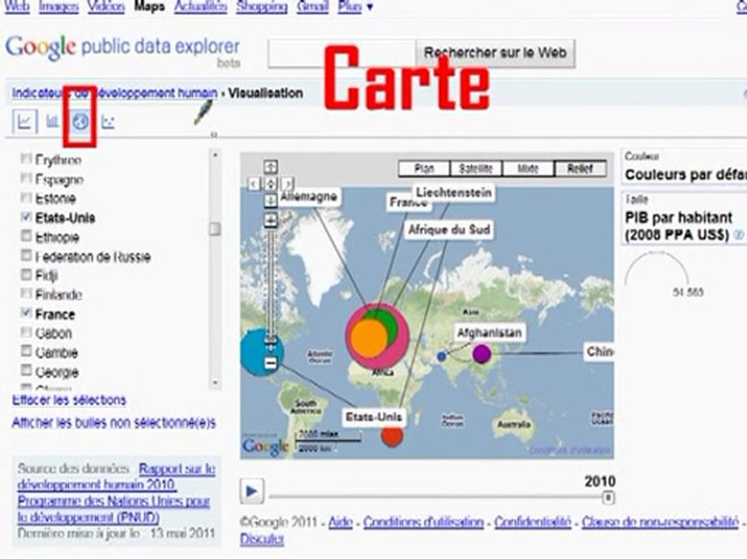
Task: Open Images in the top navigation
Action: 58,6
